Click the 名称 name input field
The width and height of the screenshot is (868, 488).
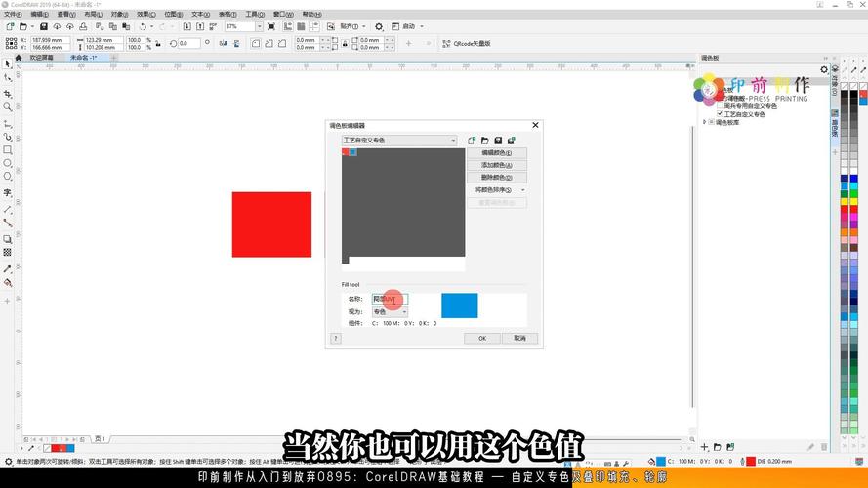[390, 299]
